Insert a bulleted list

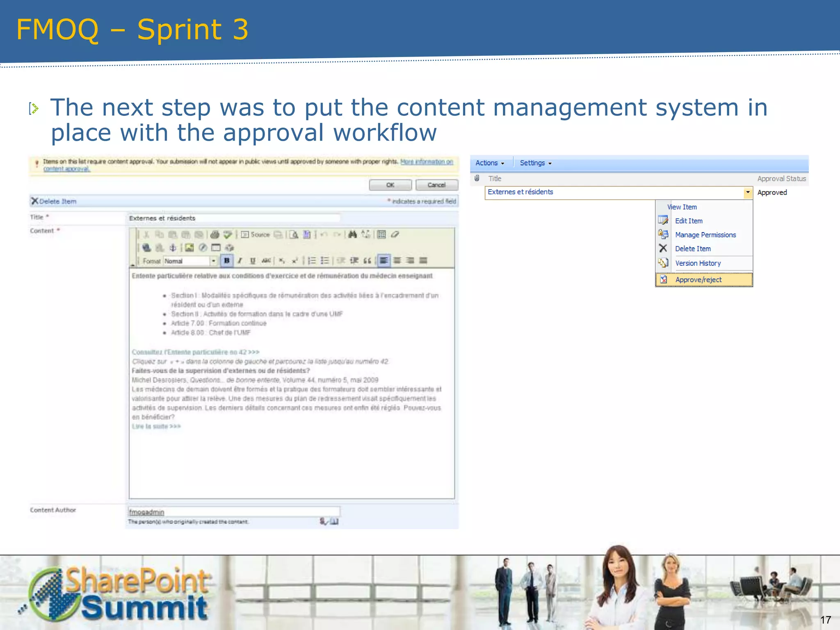(325, 260)
